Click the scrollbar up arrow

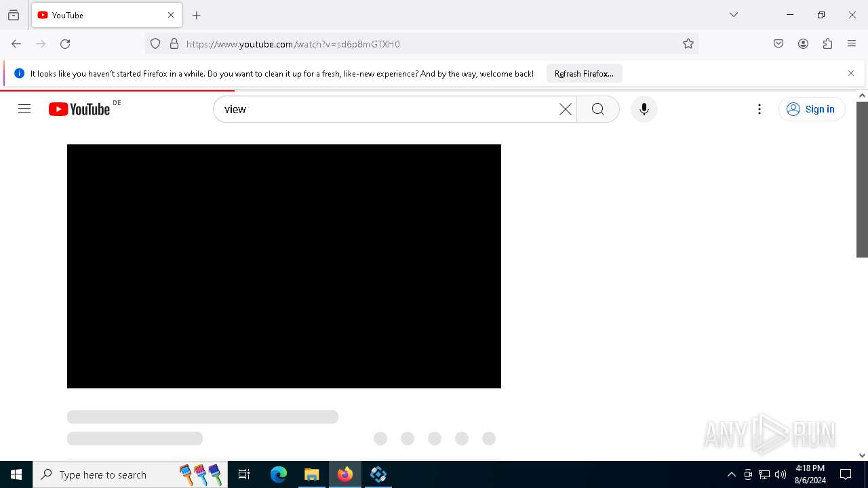(x=862, y=96)
